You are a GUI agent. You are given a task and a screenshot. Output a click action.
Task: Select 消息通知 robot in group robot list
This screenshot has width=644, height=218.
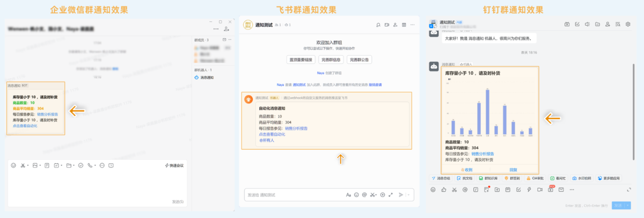(x=207, y=77)
